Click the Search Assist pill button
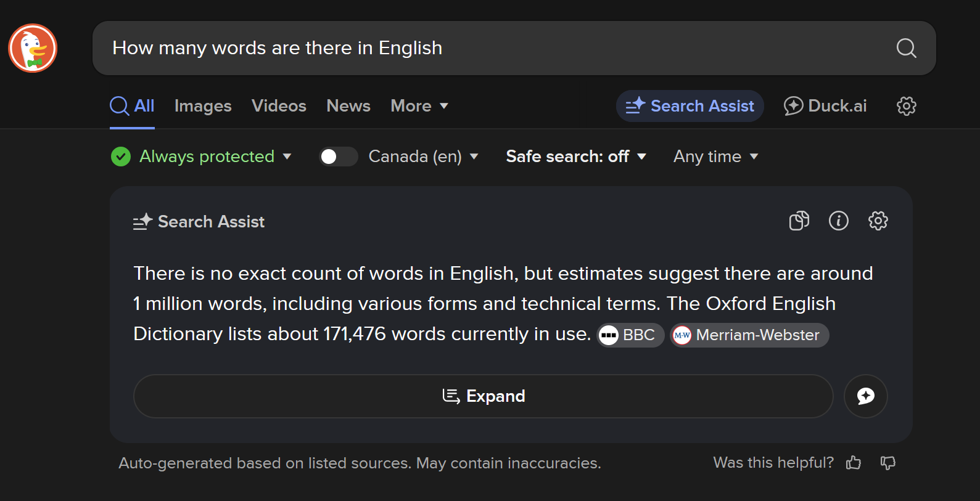This screenshot has width=980, height=501. click(690, 106)
